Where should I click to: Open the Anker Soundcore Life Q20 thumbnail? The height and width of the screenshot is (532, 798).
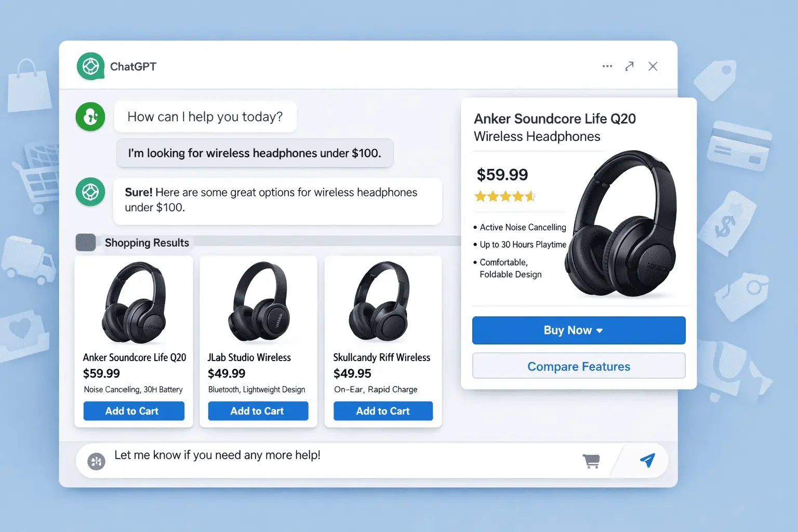(x=134, y=303)
